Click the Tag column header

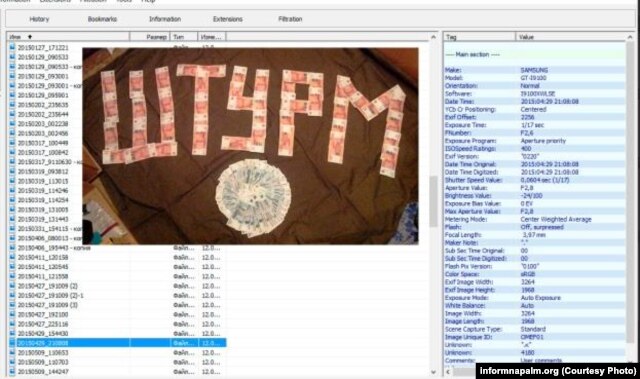[x=479, y=37]
